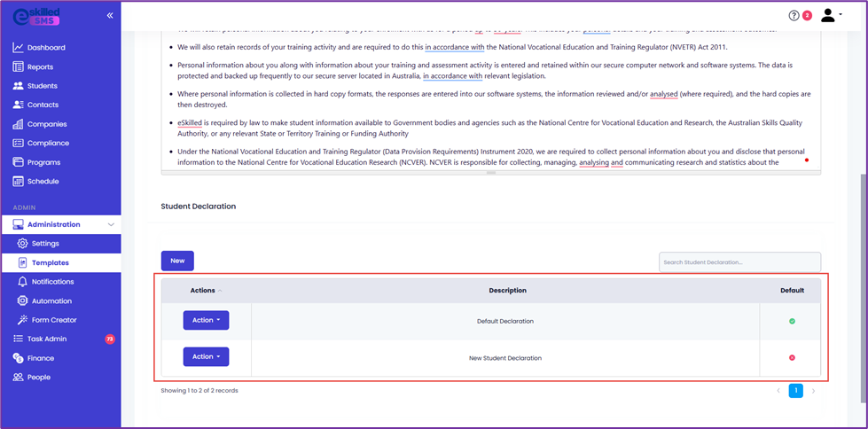Click the Compliance checklist icon
Screen dimensions: 868x429
point(18,143)
